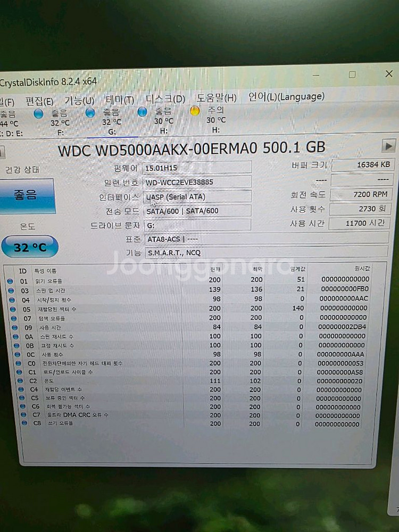
Task: Click the blue status dot of row 05
Action: (13, 310)
